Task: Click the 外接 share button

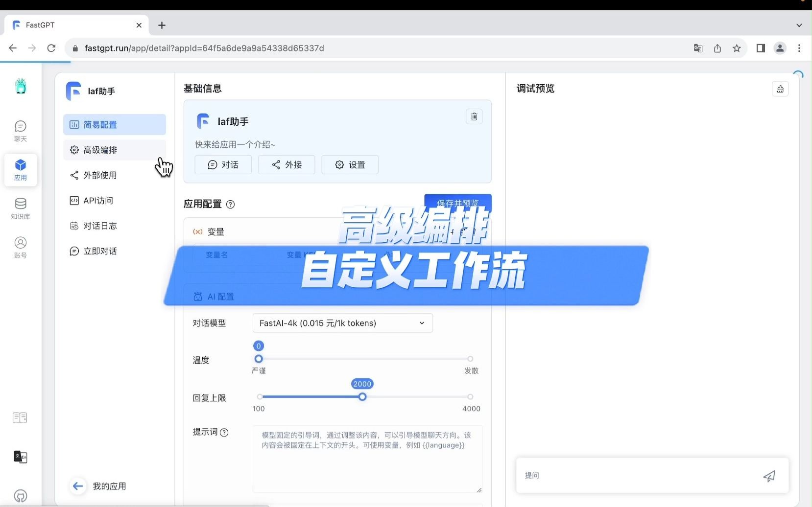Action: tap(287, 165)
